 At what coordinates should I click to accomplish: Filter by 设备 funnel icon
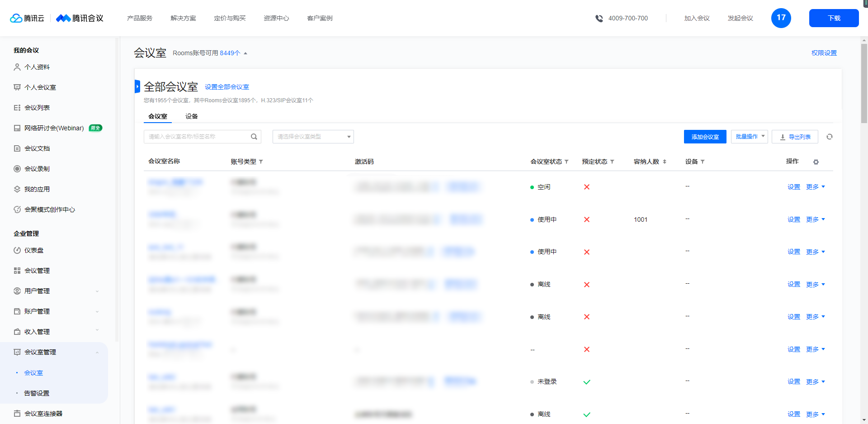click(x=703, y=162)
